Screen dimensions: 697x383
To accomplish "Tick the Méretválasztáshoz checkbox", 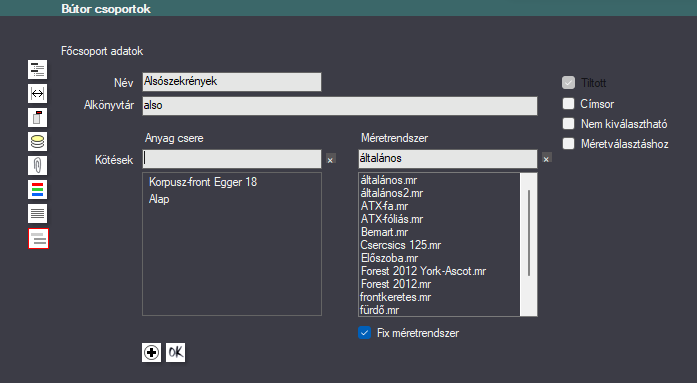I will [x=569, y=144].
